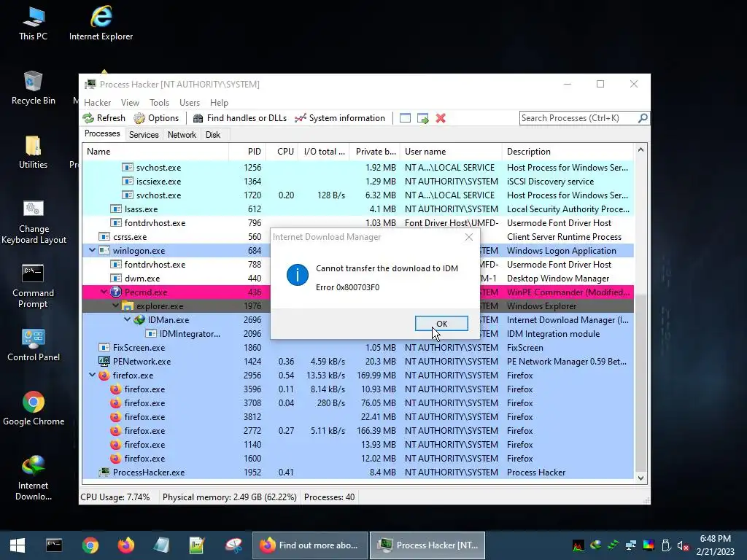Image resolution: width=747 pixels, height=560 pixels.
Task: Open the View menu
Action: [130, 103]
